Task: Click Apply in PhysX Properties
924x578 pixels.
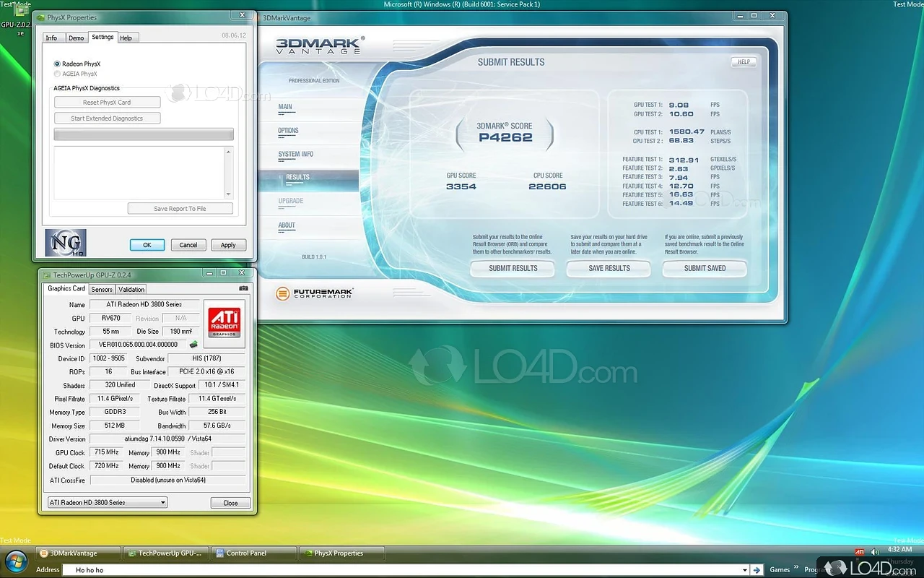Action: point(228,245)
